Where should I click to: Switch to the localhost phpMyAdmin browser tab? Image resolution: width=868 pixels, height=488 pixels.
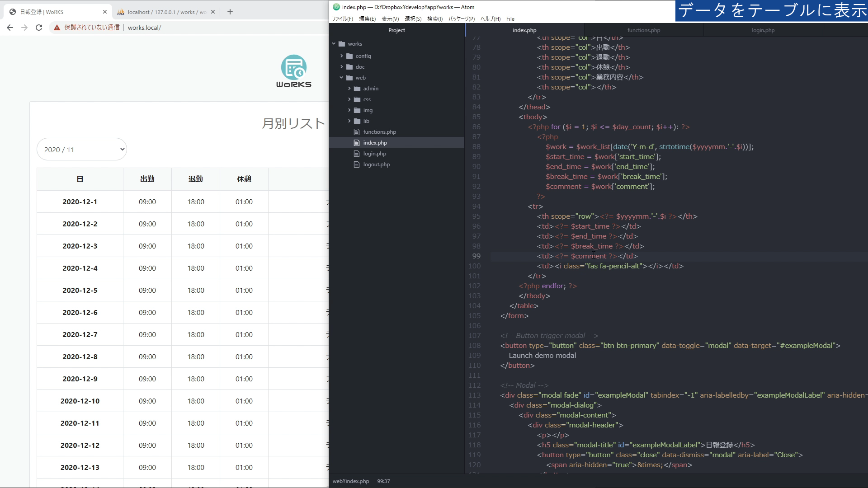(165, 12)
